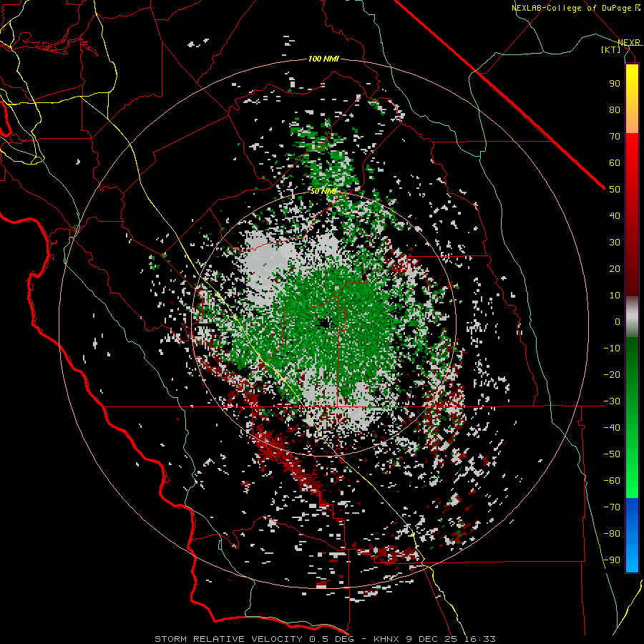This screenshot has height=644, width=644.
Task: Click the NEXR label above the color scale
Action: tap(629, 42)
